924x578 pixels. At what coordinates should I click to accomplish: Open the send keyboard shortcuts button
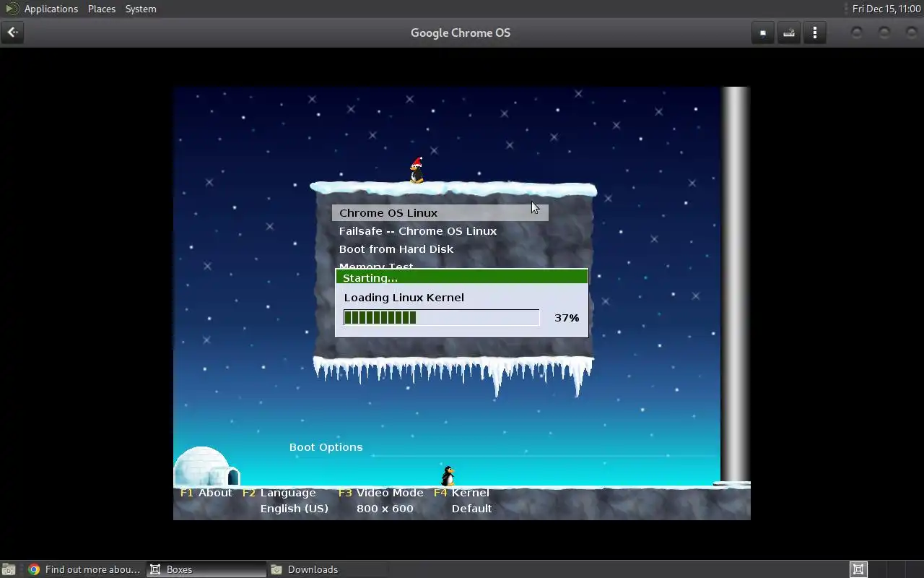pyautogui.click(x=789, y=33)
